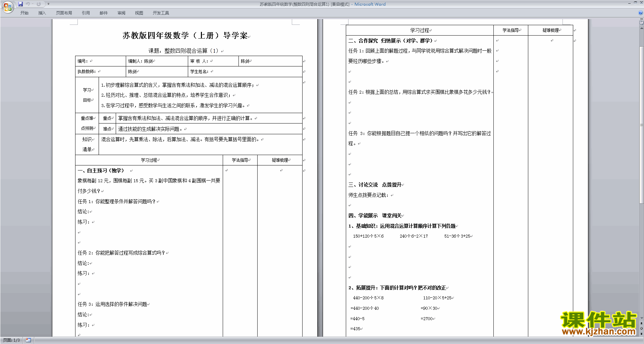Click the line 师生点拨要点记载:

tap(369, 195)
